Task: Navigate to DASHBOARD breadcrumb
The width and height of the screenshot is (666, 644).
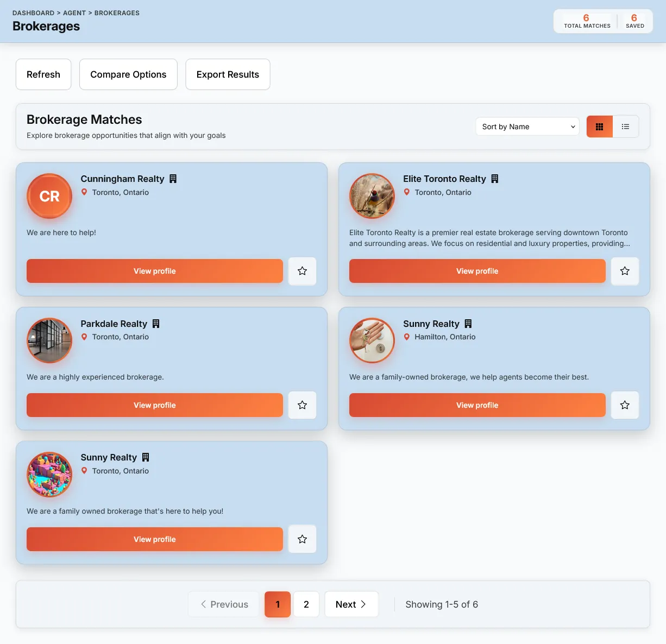Action: (33, 13)
